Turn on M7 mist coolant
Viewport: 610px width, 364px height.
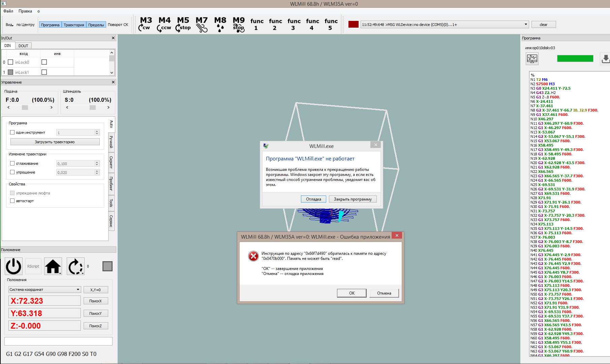click(202, 24)
